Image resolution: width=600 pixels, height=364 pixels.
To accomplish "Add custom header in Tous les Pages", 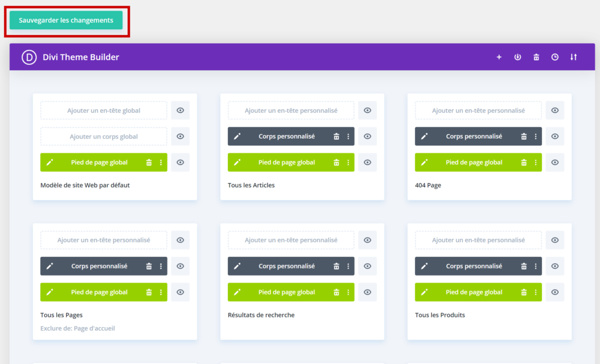I will pos(104,240).
